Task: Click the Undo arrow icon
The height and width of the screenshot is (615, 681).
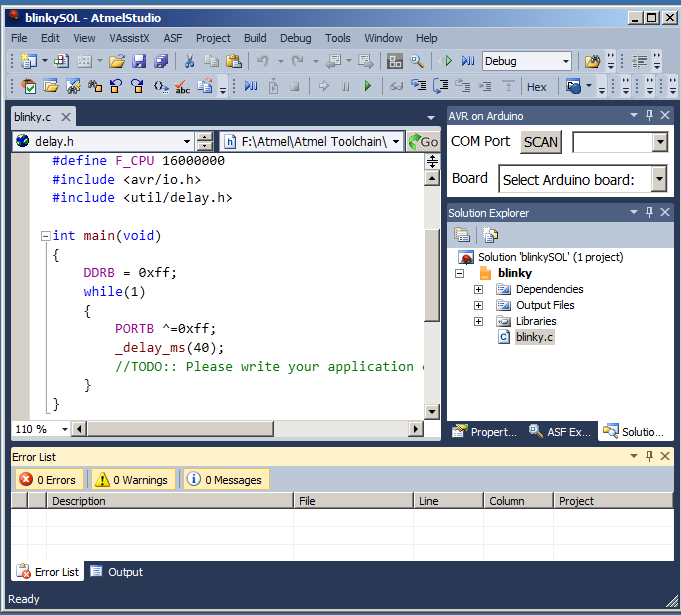Action: click(263, 61)
